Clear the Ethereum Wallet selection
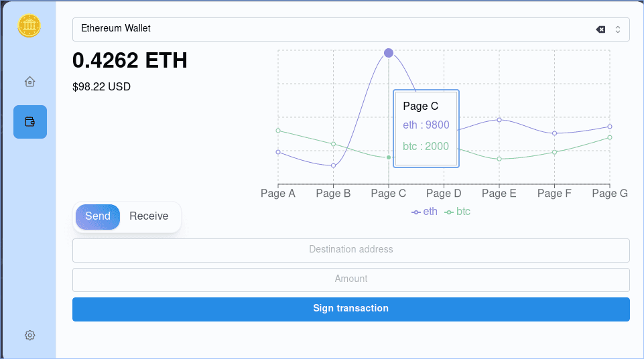The image size is (644, 359). click(600, 29)
